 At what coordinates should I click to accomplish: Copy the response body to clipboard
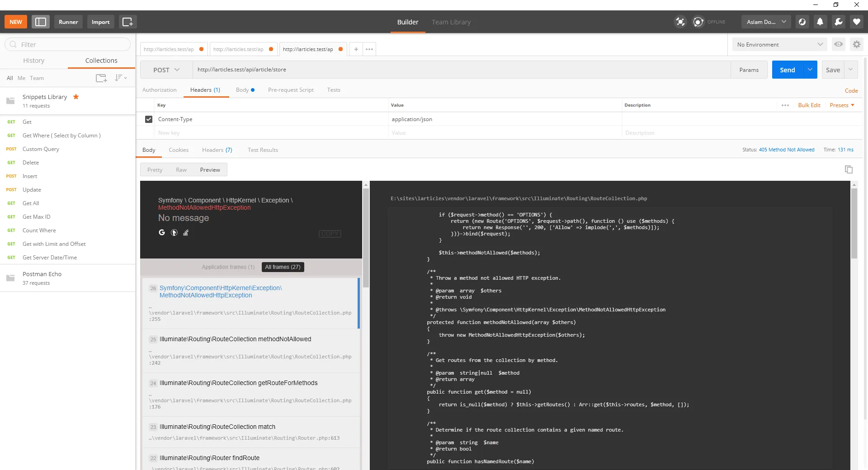point(849,169)
